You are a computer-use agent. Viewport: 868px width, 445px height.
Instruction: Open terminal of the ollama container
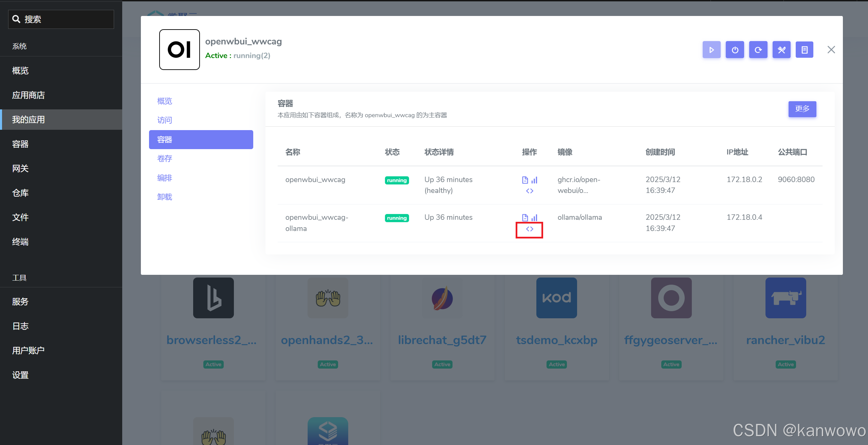pyautogui.click(x=529, y=229)
